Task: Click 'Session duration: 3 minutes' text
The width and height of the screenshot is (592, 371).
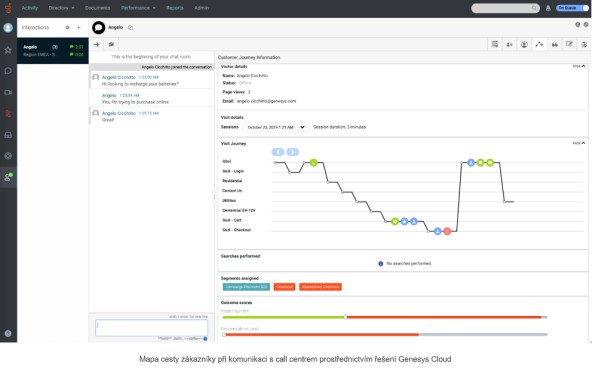Action: point(339,127)
